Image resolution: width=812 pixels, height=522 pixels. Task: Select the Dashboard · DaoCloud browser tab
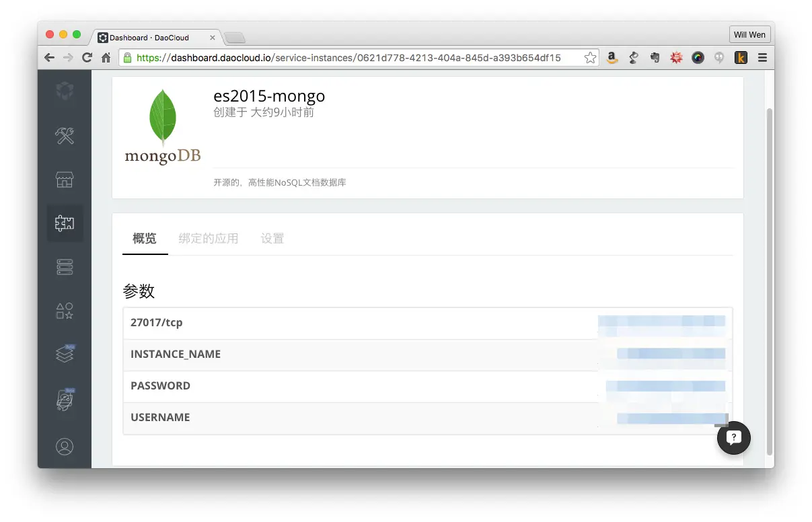pos(157,38)
